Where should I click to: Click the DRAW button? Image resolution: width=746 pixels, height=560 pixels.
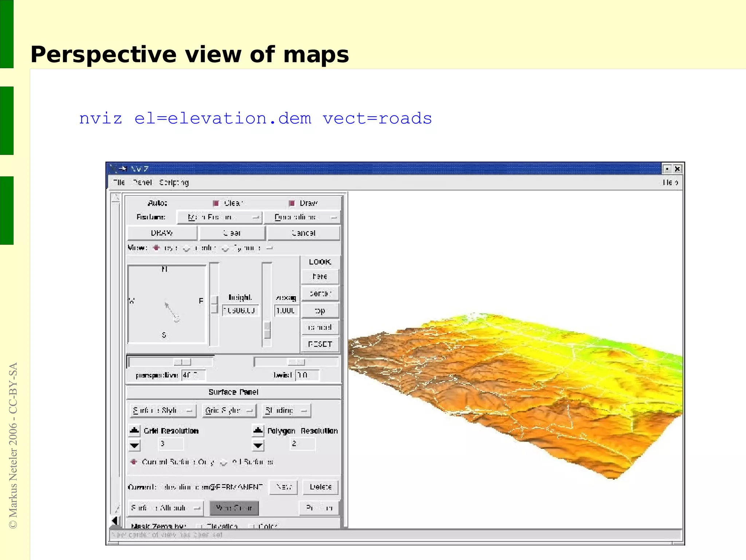coord(162,233)
